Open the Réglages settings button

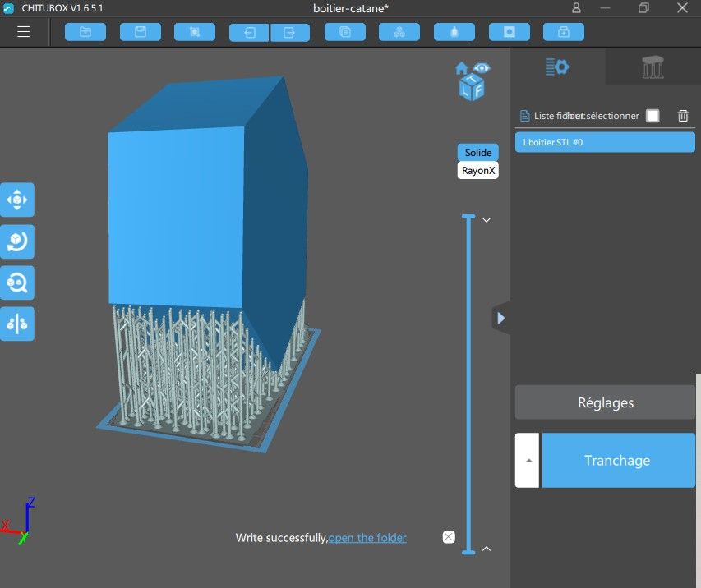(605, 402)
